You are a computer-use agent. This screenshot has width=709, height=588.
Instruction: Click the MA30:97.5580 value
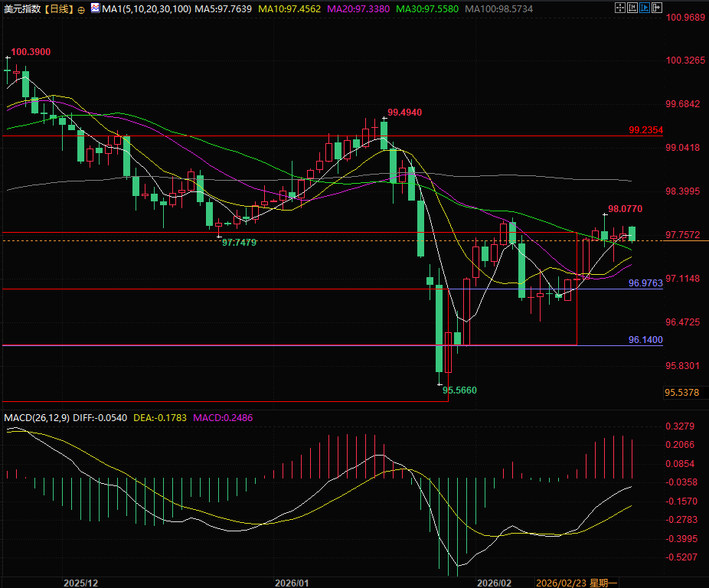pos(426,9)
